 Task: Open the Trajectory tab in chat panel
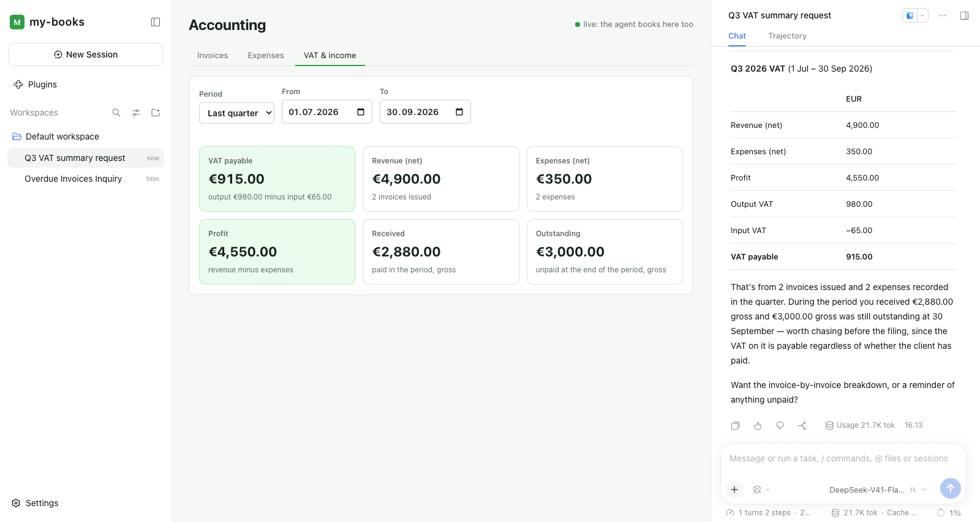[x=788, y=36]
